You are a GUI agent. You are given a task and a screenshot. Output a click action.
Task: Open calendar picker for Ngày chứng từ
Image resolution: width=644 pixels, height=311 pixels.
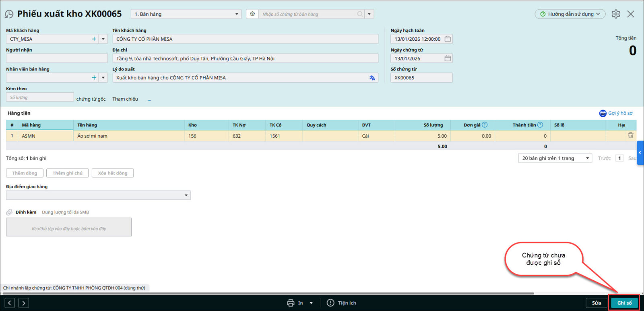coord(448,58)
